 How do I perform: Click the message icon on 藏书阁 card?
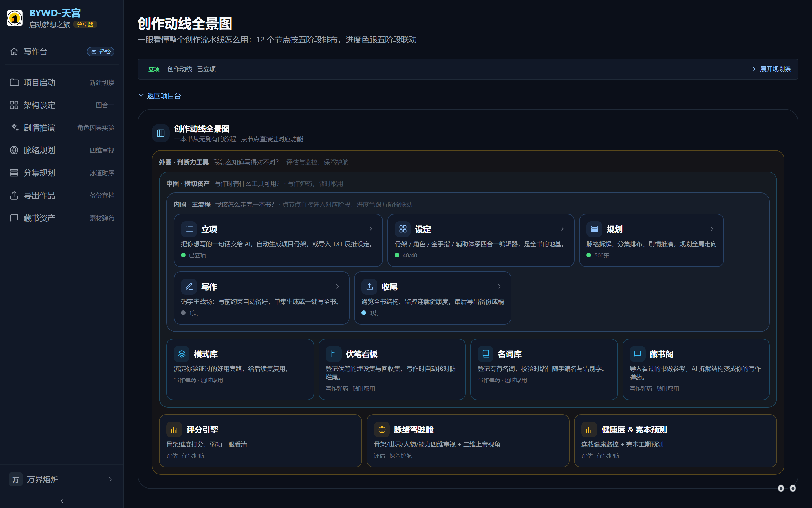tap(637, 354)
